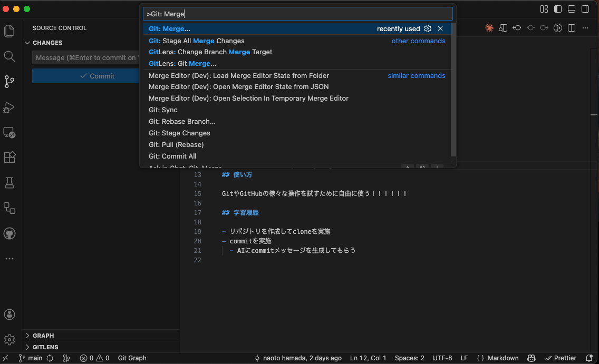599x364 pixels.
Task: Open the Search view in activity bar
Action: click(x=9, y=56)
